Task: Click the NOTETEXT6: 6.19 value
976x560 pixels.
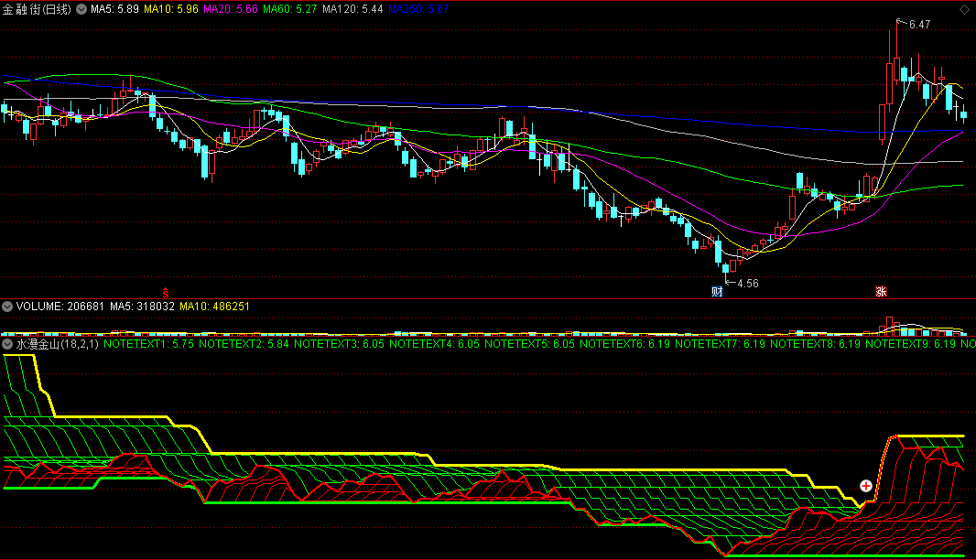Action: click(x=625, y=344)
